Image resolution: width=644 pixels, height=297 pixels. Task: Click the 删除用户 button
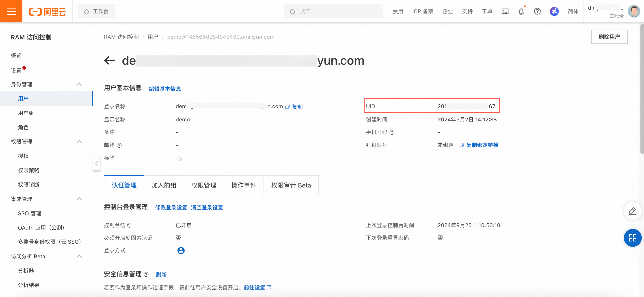click(609, 37)
